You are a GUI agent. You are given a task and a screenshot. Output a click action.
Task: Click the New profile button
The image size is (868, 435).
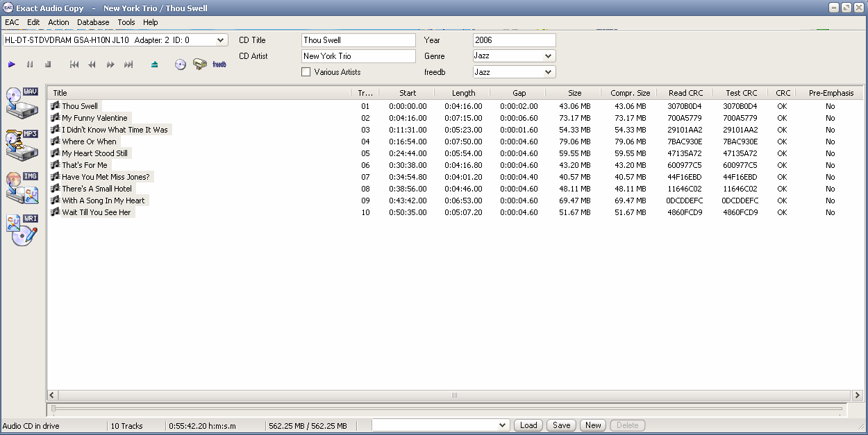coord(593,425)
